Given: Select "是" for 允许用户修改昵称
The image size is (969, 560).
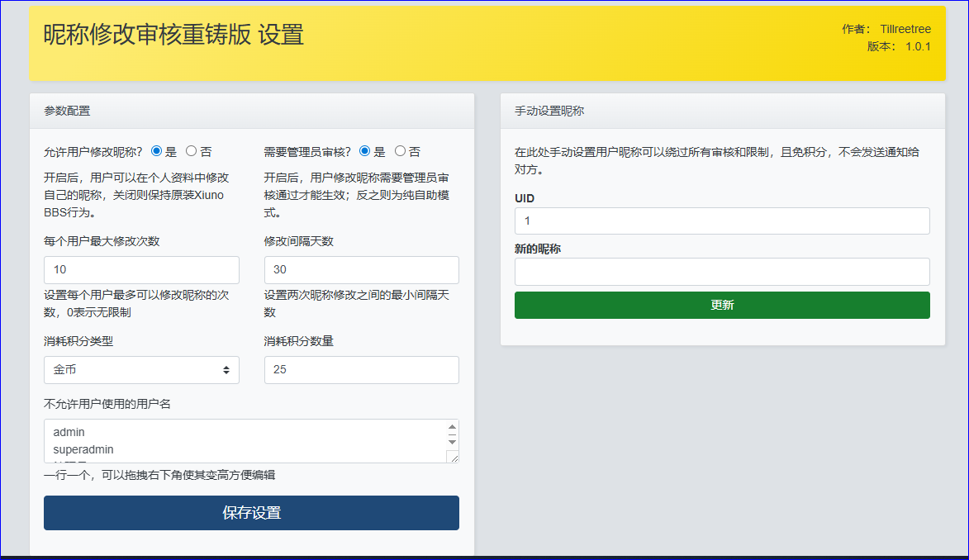Looking at the screenshot, I should (157, 151).
